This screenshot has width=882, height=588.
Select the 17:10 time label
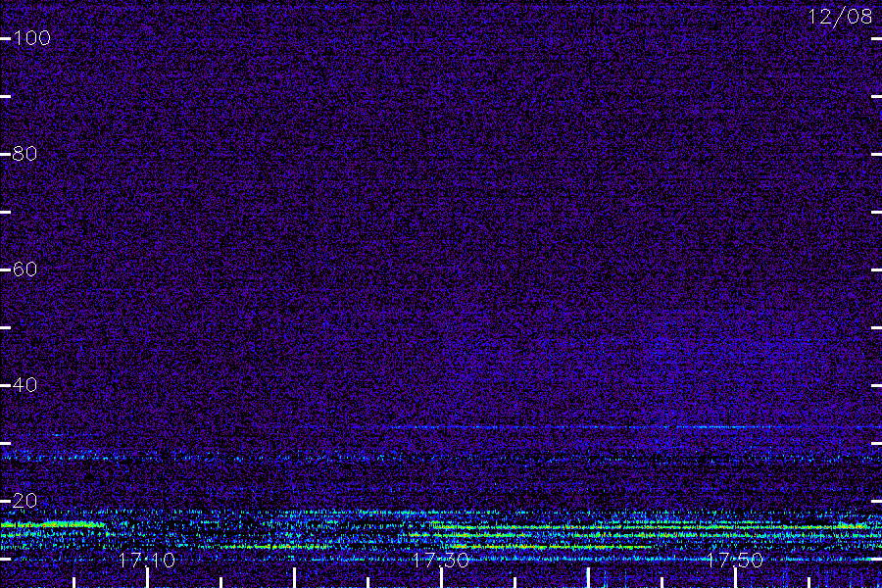click(147, 560)
